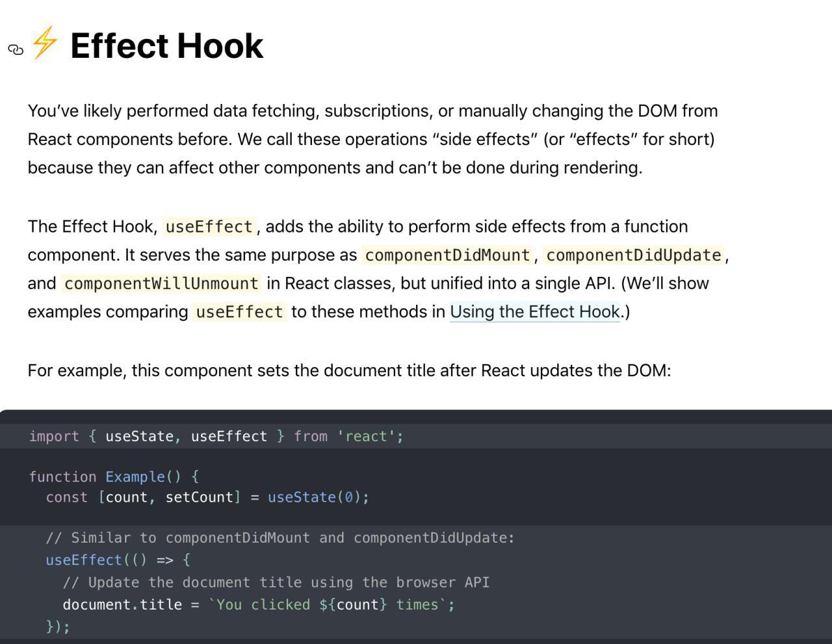The height and width of the screenshot is (644, 832).
Task: Click the anchor link icon beside the heading
Action: click(16, 49)
